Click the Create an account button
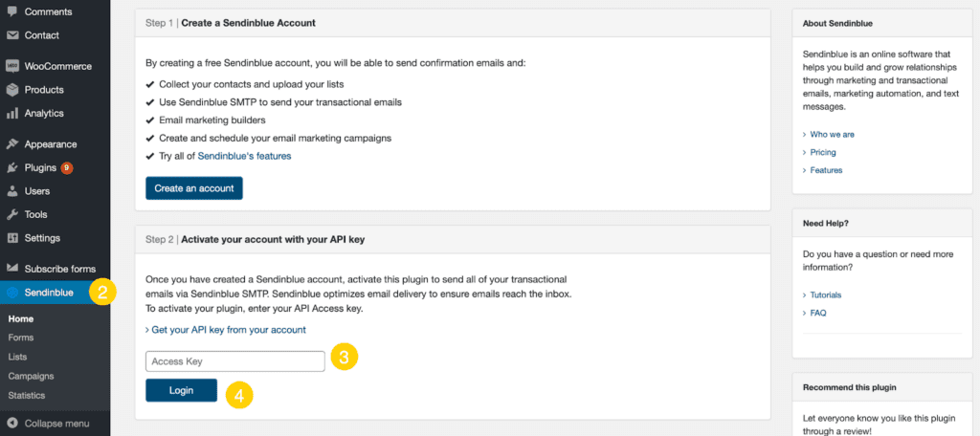 193,188
